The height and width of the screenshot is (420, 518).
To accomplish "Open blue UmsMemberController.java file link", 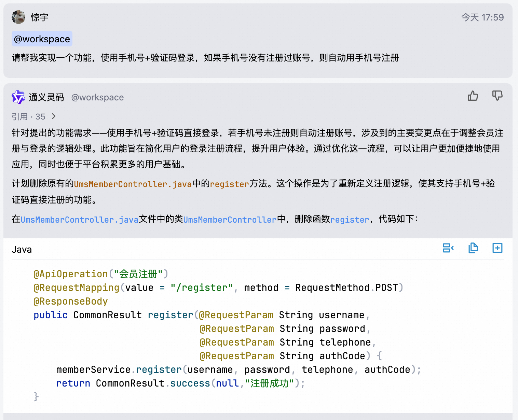I will [x=80, y=220].
